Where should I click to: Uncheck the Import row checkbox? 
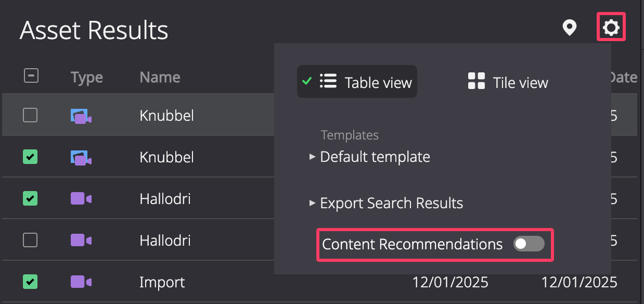[x=30, y=282]
